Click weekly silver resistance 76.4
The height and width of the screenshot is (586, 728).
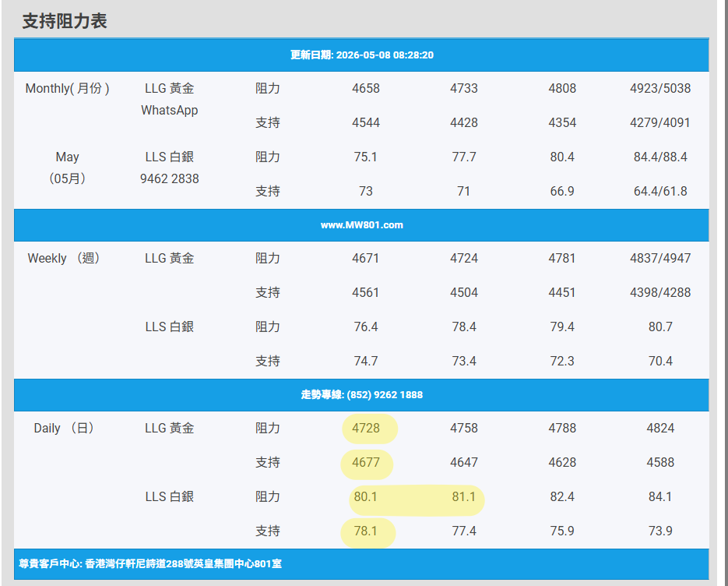366,327
